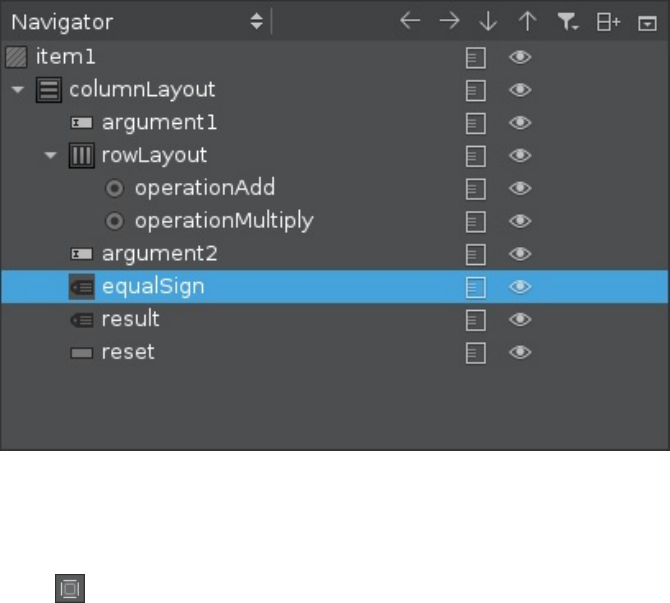Click the split view icon
The image size is (670, 603).
pos(608,21)
